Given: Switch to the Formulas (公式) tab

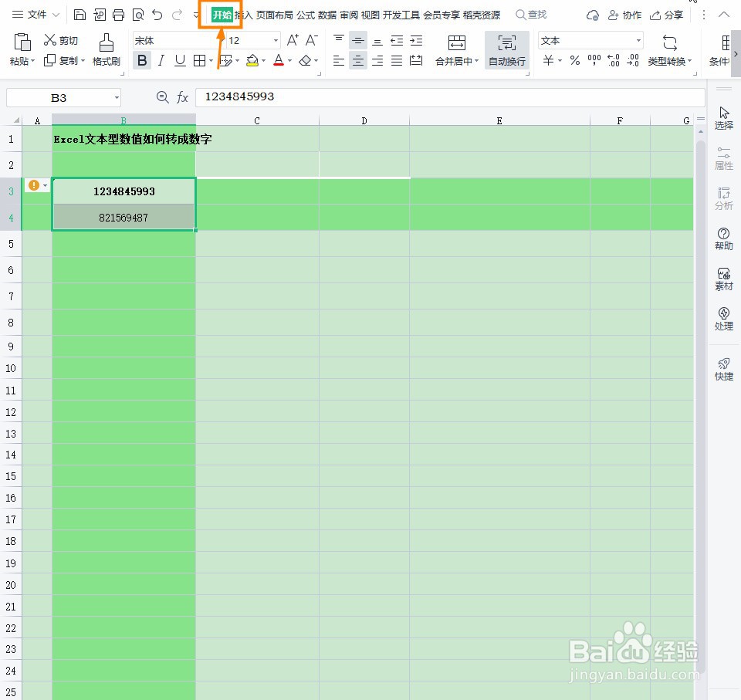Looking at the screenshot, I should pyautogui.click(x=306, y=15).
